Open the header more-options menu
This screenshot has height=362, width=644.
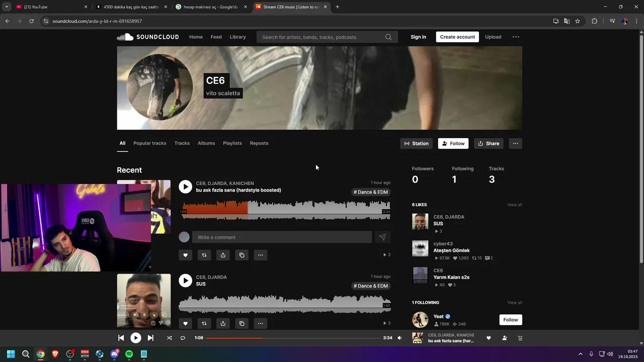click(x=516, y=37)
